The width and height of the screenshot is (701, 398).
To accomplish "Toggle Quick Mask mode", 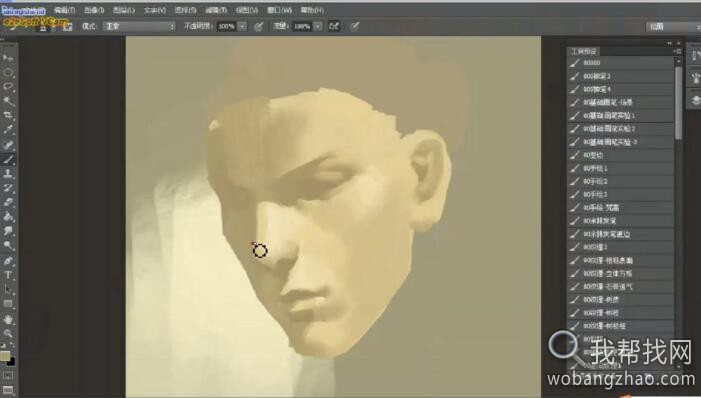I will click(8, 375).
